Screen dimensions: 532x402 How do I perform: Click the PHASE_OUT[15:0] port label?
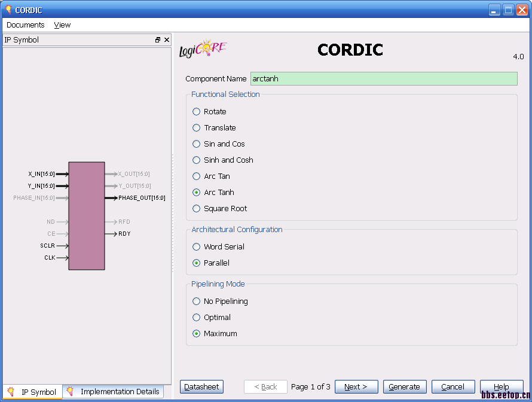point(142,197)
